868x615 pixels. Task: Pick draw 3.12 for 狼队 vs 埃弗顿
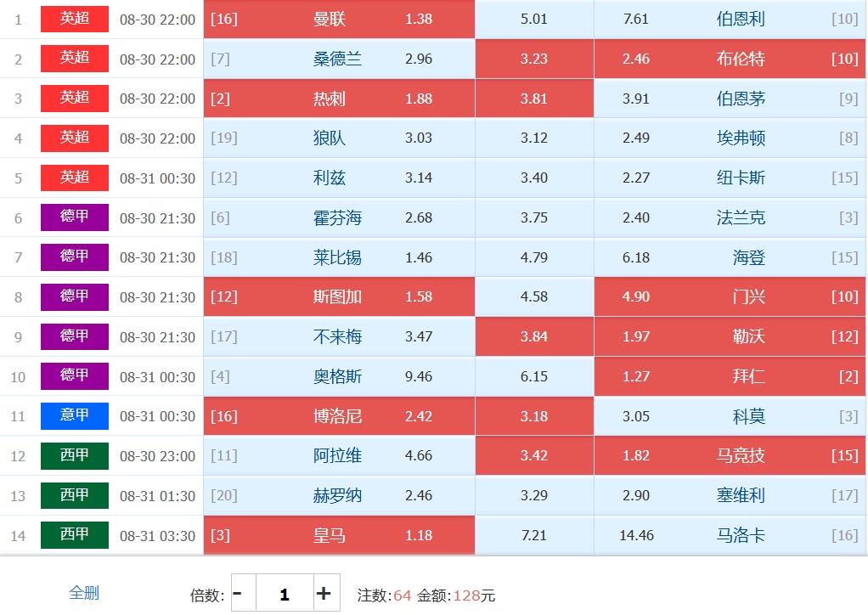coord(534,138)
